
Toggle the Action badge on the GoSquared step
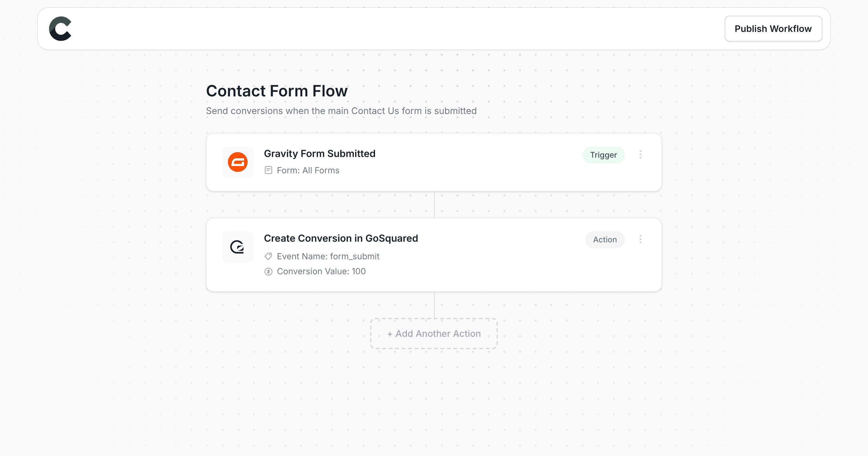coord(604,239)
